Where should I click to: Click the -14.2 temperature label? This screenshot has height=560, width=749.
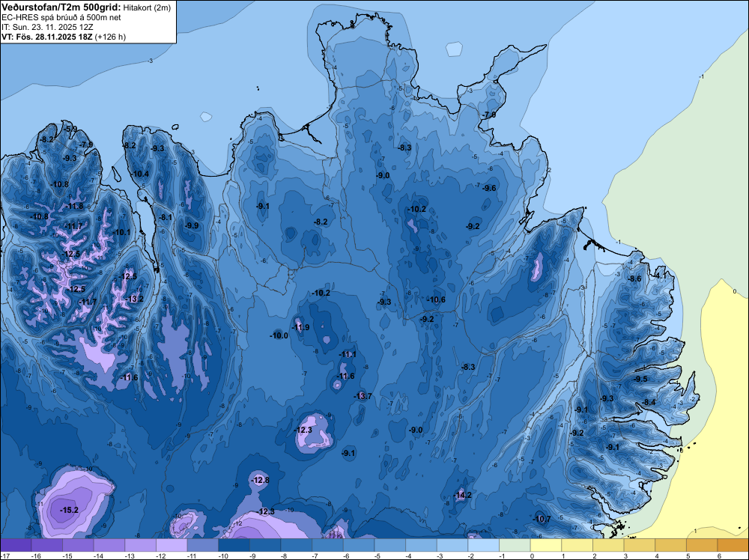tap(462, 495)
